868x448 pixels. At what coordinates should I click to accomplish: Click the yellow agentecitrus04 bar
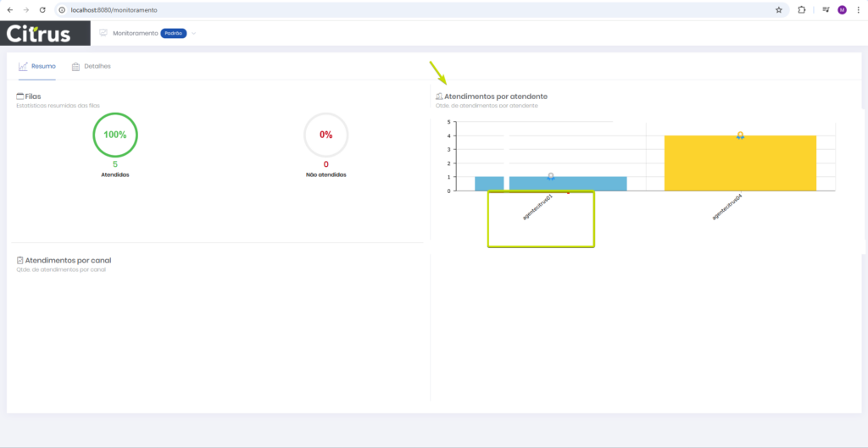(x=740, y=163)
